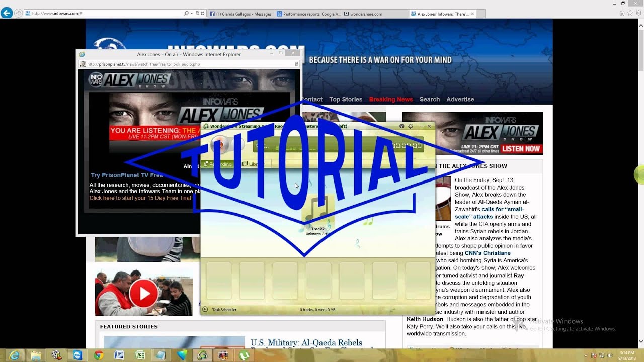Click the Listen Now Alex Jones banner
This screenshot has width=644, height=362.
472,133
